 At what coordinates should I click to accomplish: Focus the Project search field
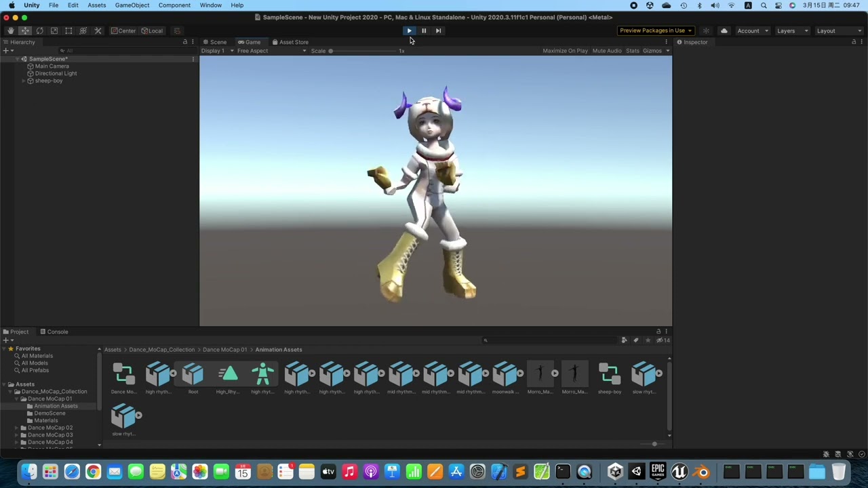[549, 340]
